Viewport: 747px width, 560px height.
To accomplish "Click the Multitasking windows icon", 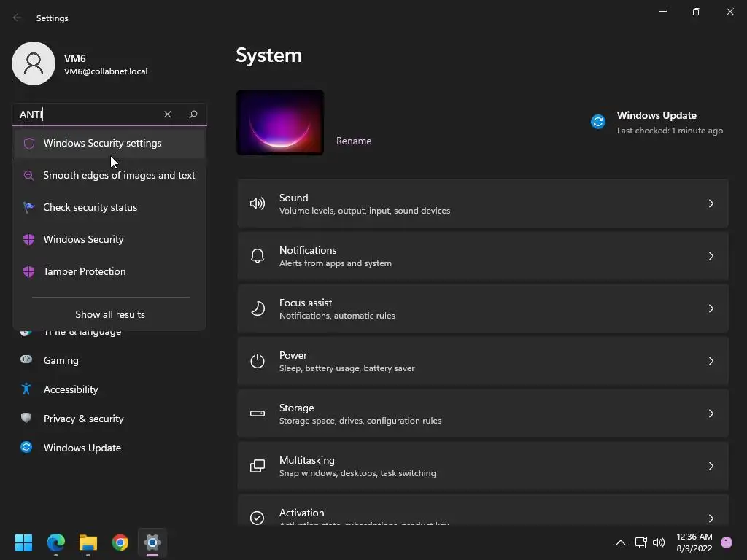I will point(258,466).
